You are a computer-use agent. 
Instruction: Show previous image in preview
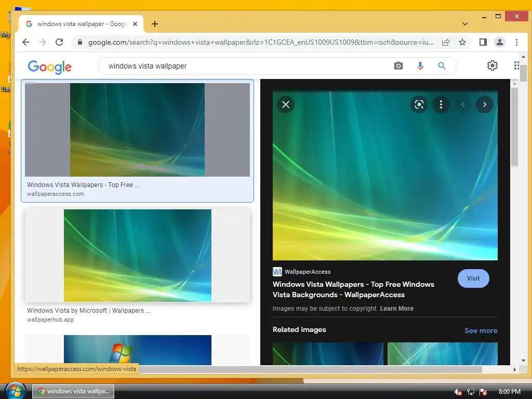(463, 104)
